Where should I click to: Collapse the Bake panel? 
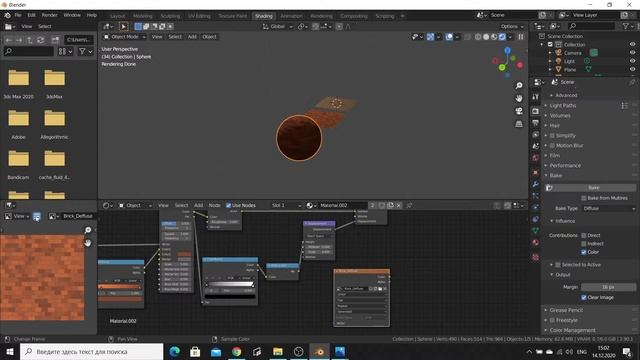pos(555,176)
